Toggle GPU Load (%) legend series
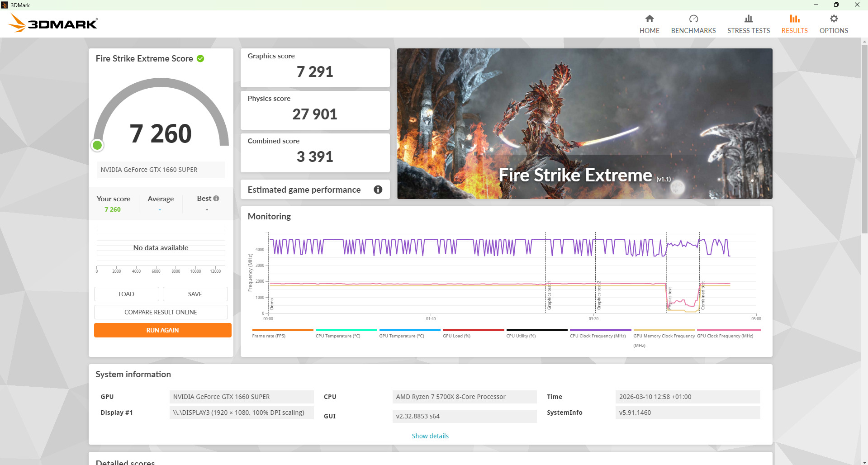The height and width of the screenshot is (465, 868). (x=456, y=336)
